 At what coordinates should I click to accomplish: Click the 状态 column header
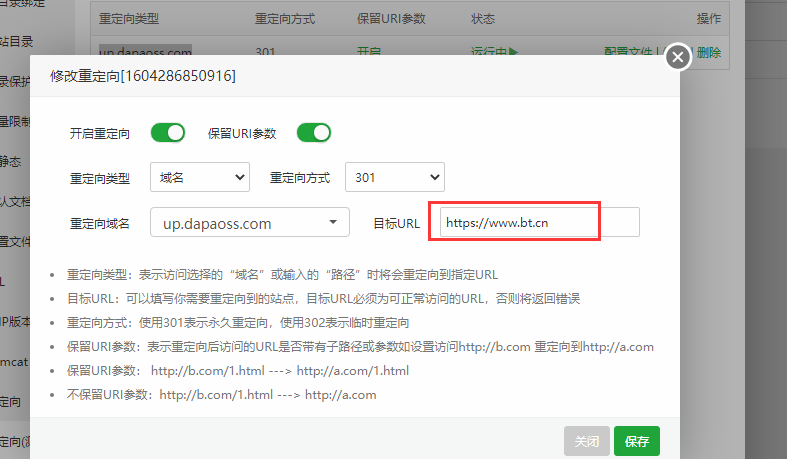(483, 19)
